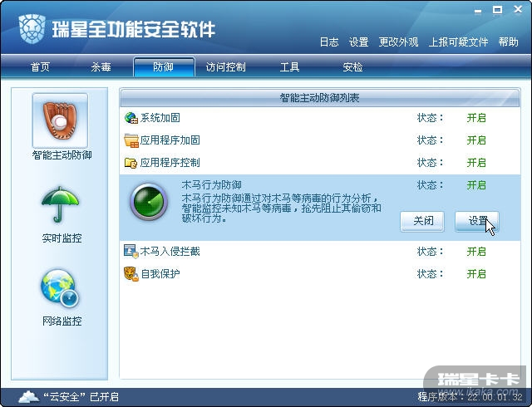Click the 应用程序控制 folder icon
Viewport: 532px width, 407px height.
tap(131, 163)
